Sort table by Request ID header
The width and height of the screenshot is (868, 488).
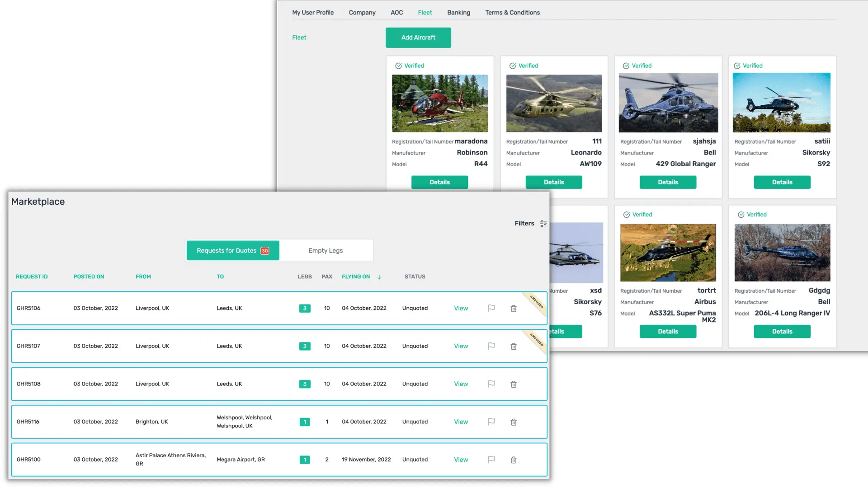pos(32,277)
